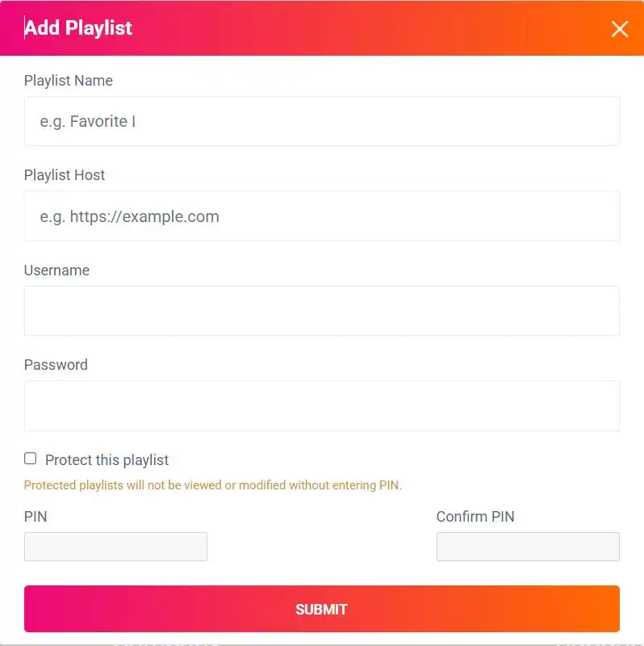Click the Playlist Name label
Image resolution: width=644 pixels, height=646 pixels.
click(x=68, y=81)
